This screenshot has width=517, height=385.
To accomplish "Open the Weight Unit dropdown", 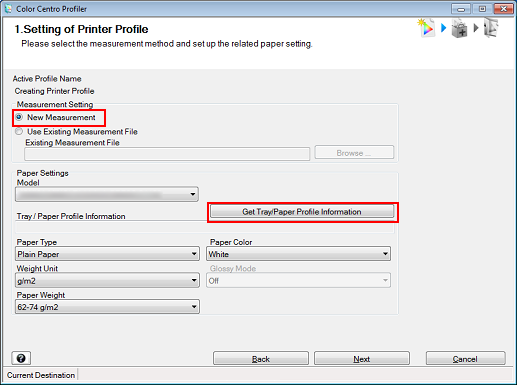I will (107, 281).
